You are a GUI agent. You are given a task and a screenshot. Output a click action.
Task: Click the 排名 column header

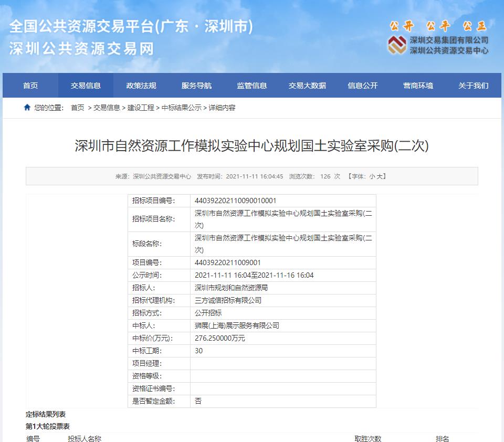pos(442,438)
